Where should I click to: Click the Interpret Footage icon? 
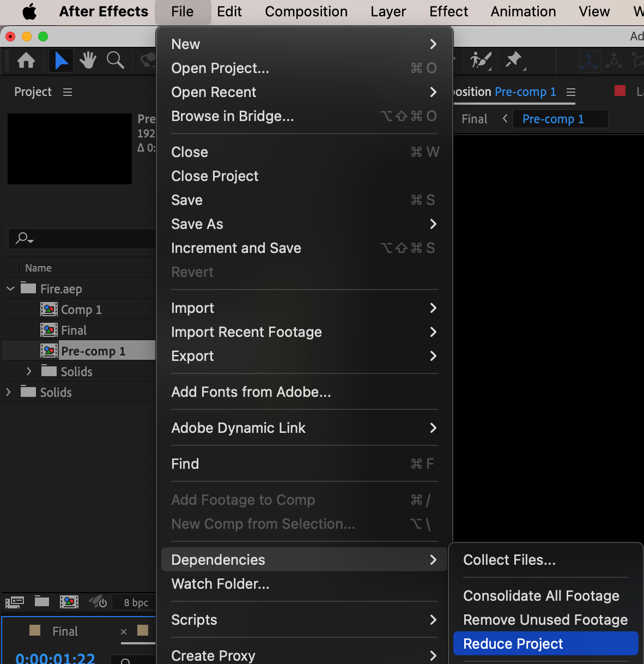(x=15, y=602)
